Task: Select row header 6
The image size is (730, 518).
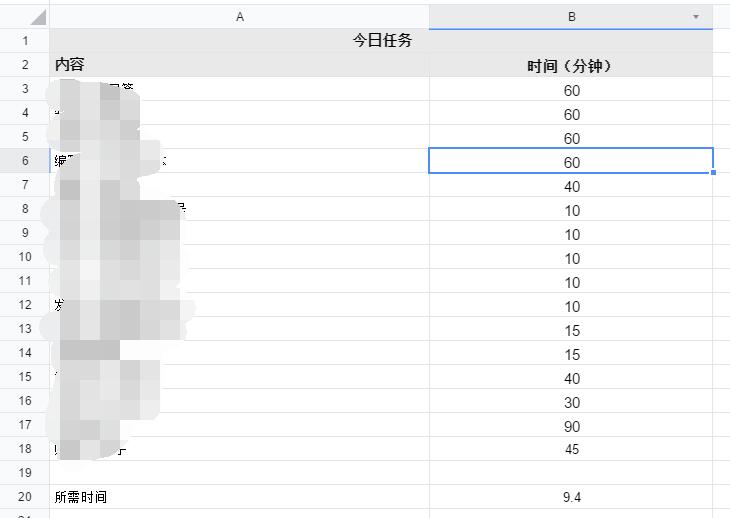Action: point(25,161)
